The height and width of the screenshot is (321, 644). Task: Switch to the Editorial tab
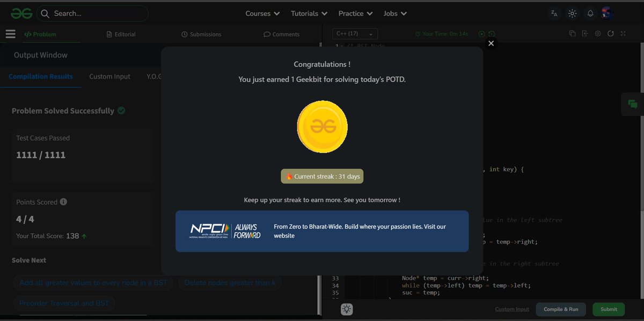tap(121, 34)
